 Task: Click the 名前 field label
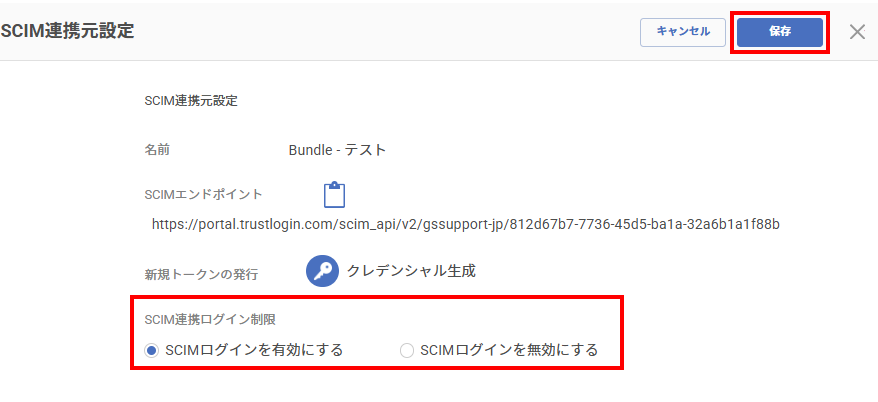point(157,150)
